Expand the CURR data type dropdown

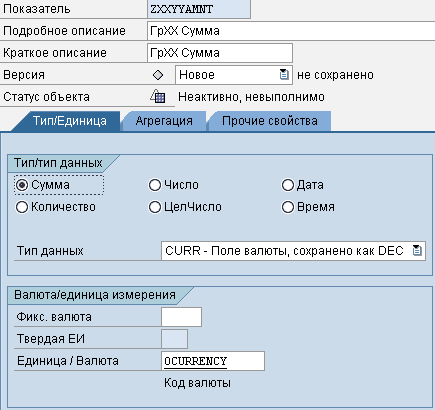click(293, 251)
